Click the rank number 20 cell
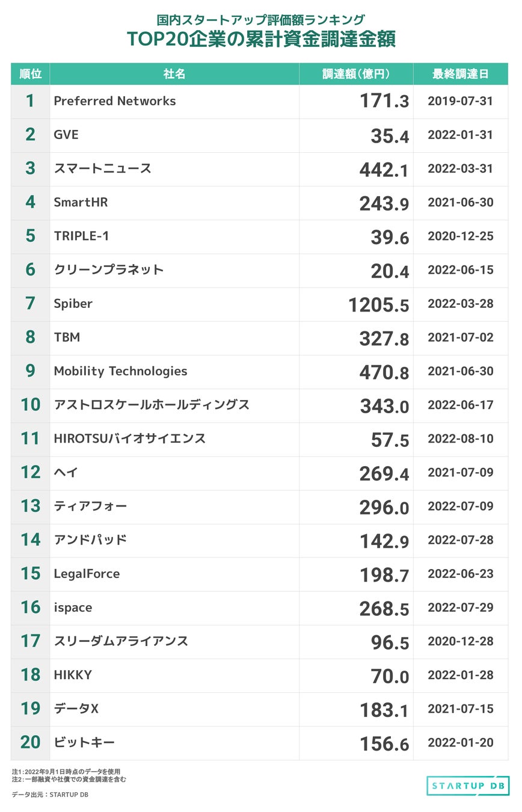The height and width of the screenshot is (812, 522). pyautogui.click(x=30, y=742)
